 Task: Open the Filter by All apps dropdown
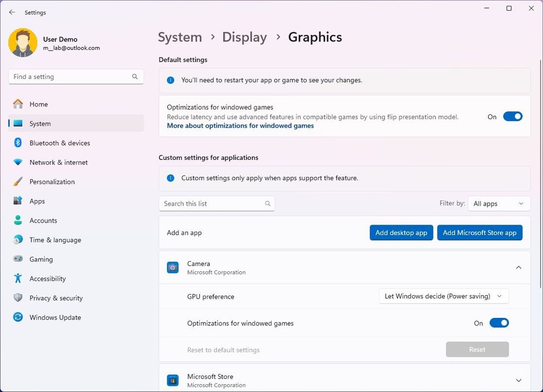click(498, 203)
